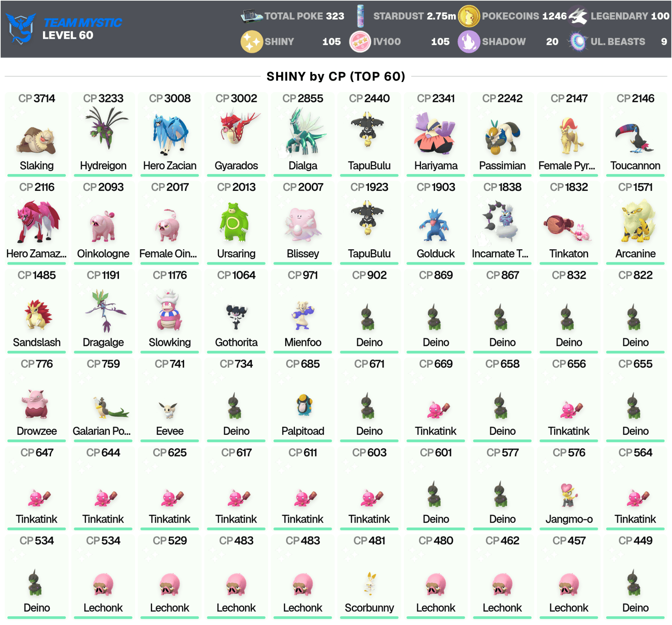
Task: Open the Hero Zacian card
Action: [170, 134]
